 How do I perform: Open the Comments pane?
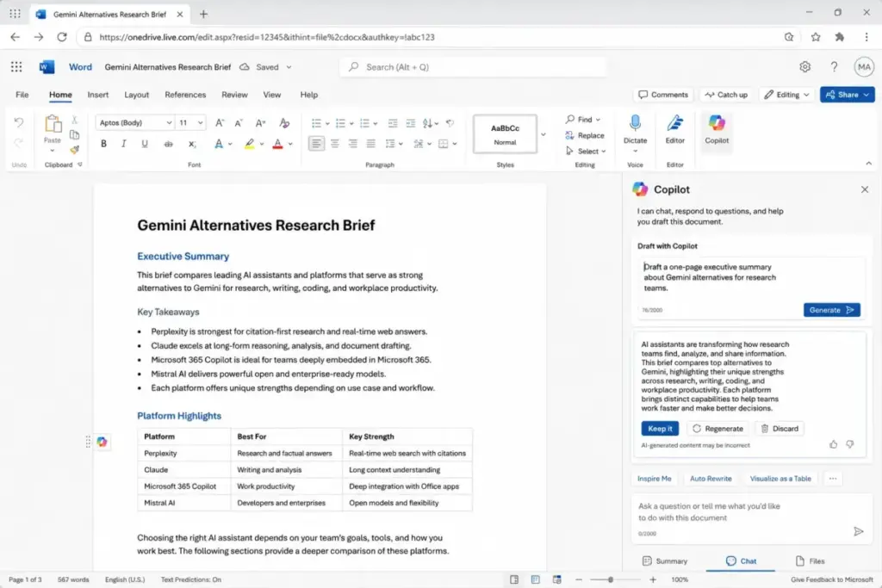(x=663, y=95)
